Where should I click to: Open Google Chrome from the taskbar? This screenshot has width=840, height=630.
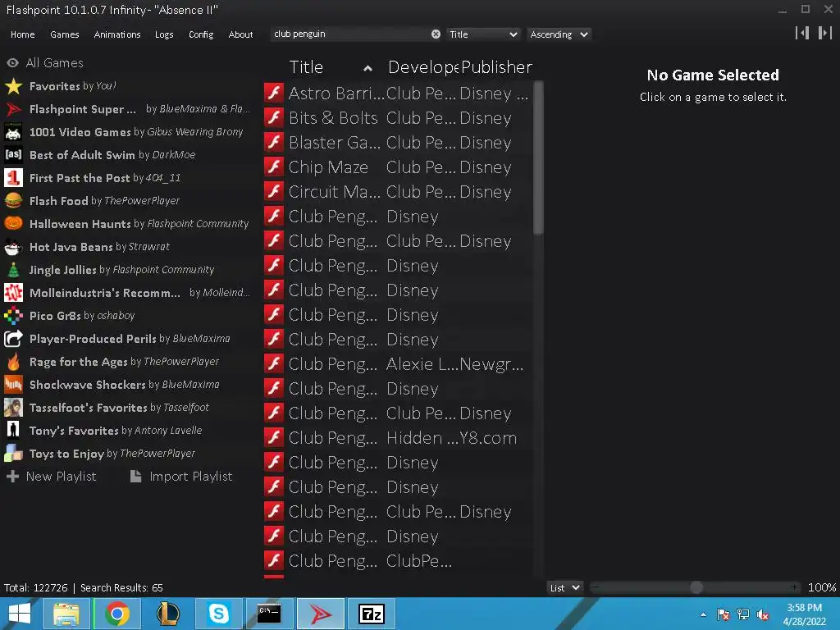tap(117, 614)
